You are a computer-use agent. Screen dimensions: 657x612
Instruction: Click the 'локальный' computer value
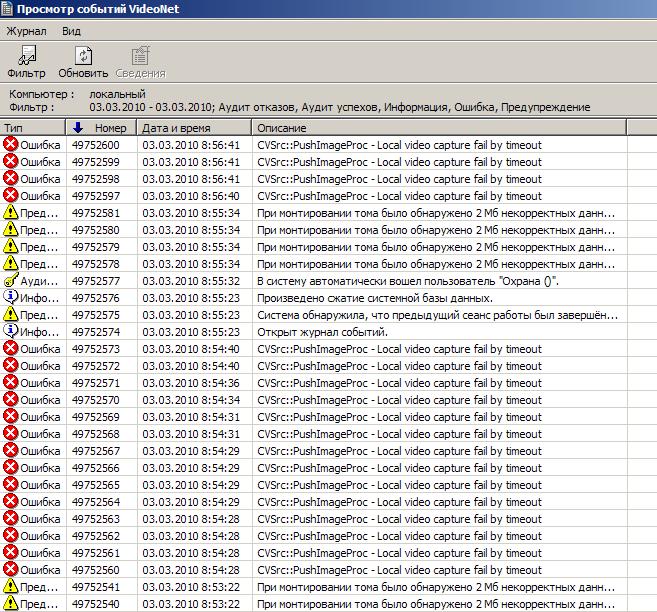click(117, 94)
